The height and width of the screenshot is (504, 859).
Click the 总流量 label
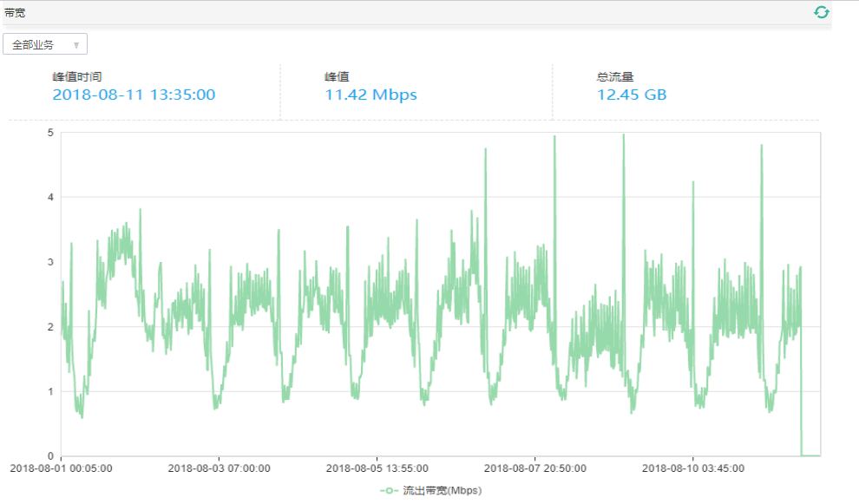614,76
